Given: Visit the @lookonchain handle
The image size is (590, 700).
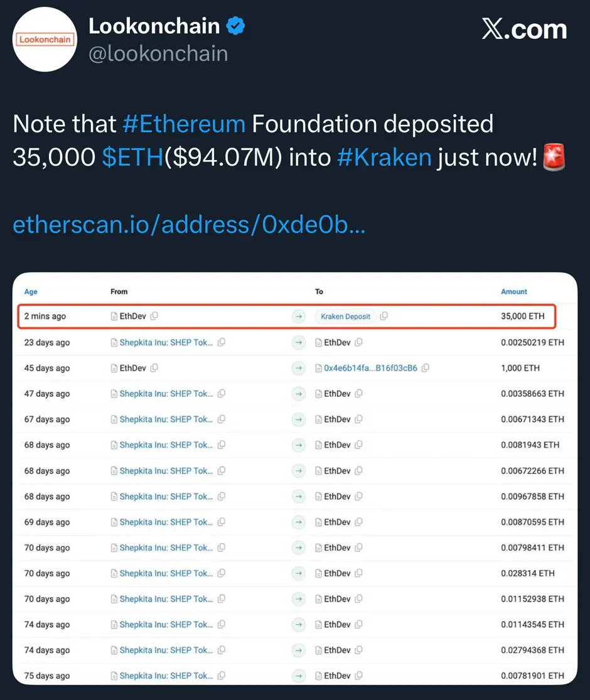Looking at the screenshot, I should (159, 53).
